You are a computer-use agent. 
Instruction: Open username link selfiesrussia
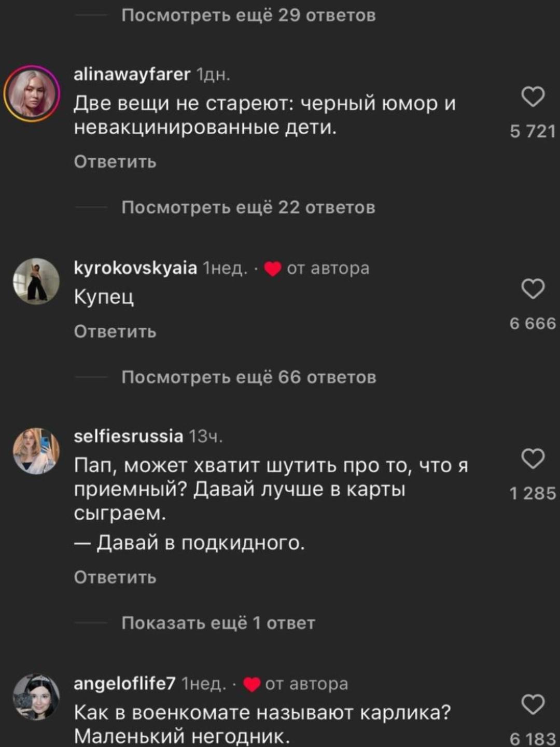pyautogui.click(x=129, y=436)
